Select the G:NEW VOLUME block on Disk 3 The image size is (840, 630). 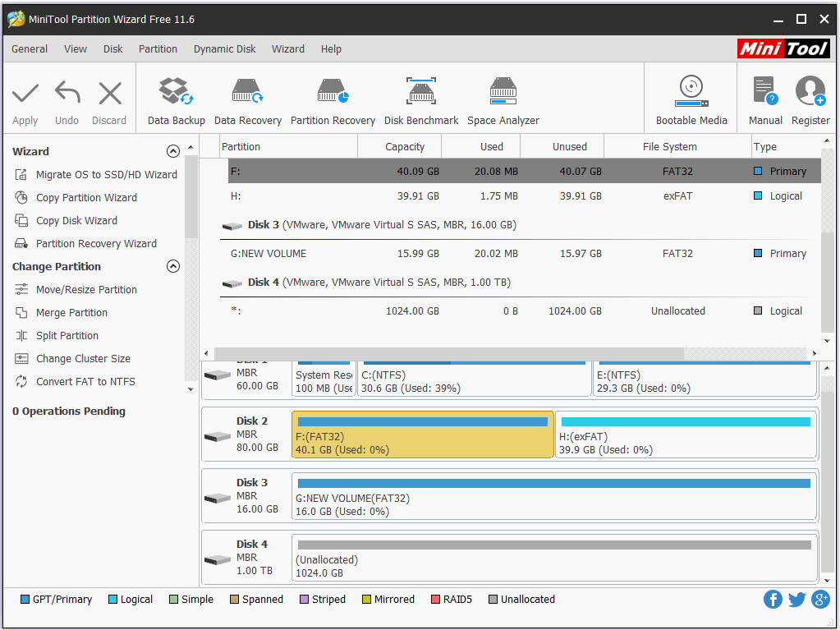[x=554, y=496]
